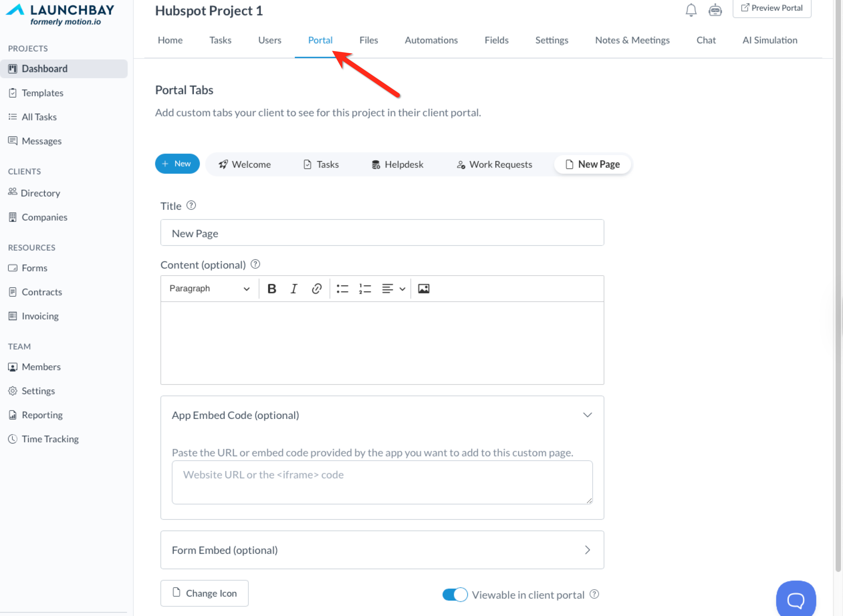This screenshot has width=843, height=616.
Task: Collapse the App Embed Code section
Action: pos(587,415)
